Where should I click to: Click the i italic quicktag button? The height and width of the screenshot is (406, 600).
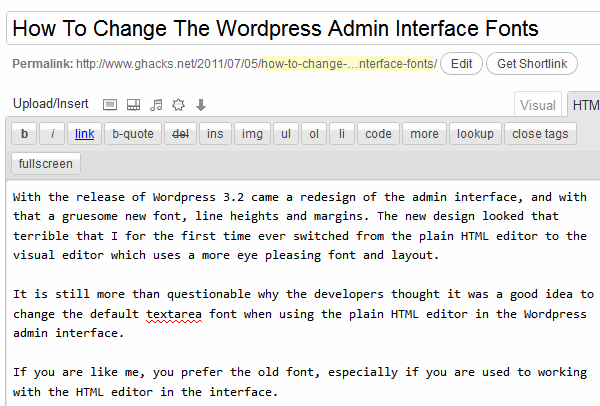(52, 134)
